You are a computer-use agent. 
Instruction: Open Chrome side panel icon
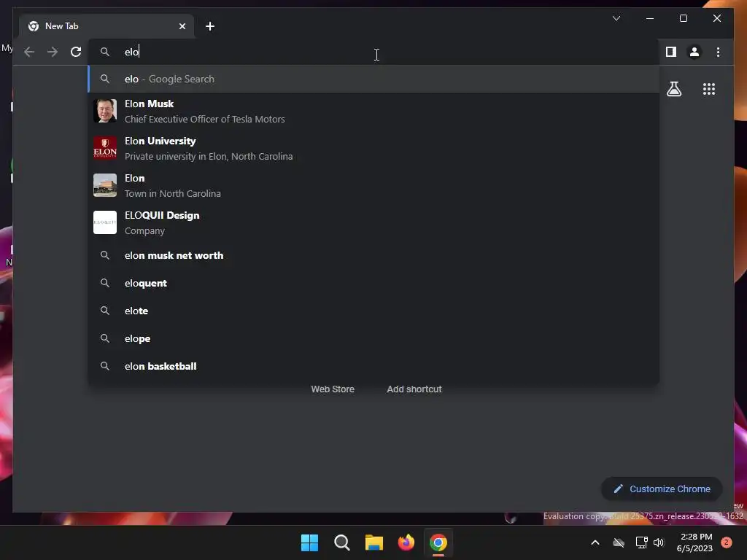click(671, 52)
